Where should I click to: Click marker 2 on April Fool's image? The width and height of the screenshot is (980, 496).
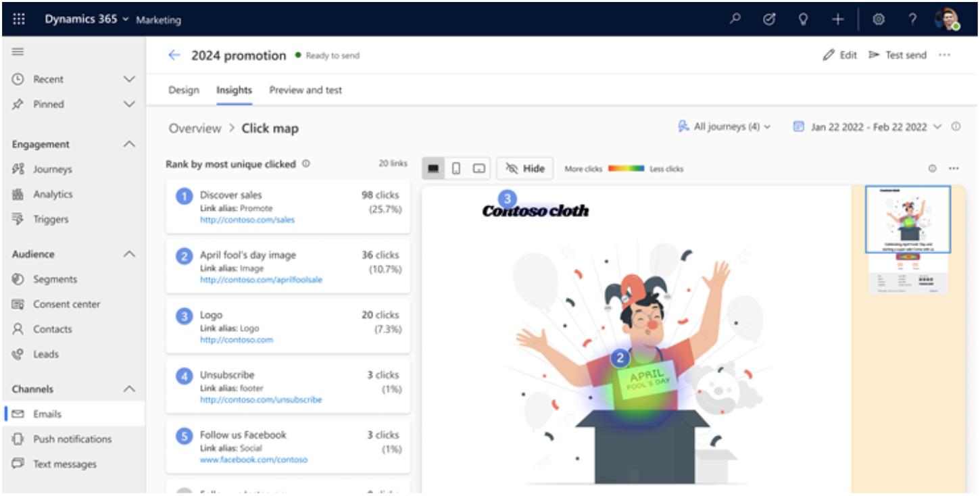coord(620,358)
